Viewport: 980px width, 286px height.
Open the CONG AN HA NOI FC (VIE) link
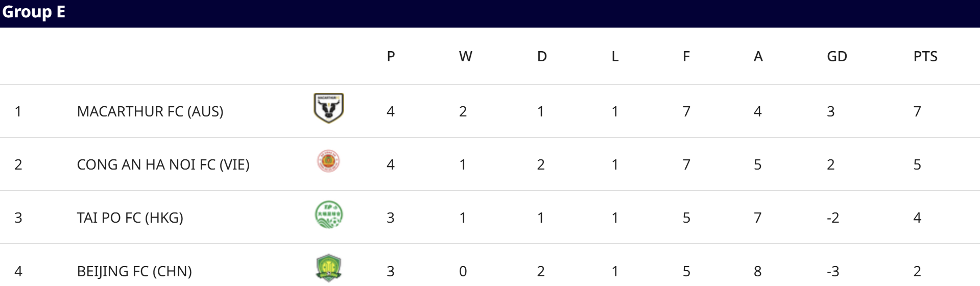[x=163, y=164]
